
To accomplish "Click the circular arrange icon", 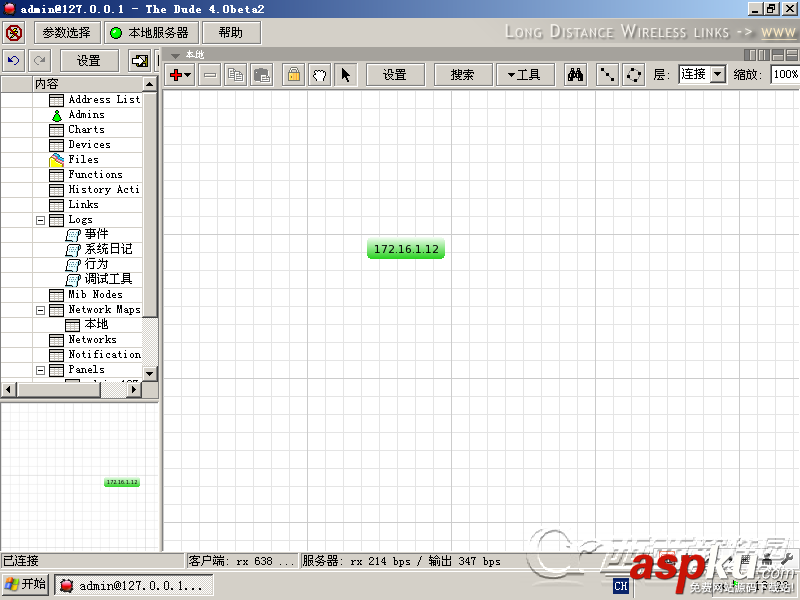I will tap(634, 75).
